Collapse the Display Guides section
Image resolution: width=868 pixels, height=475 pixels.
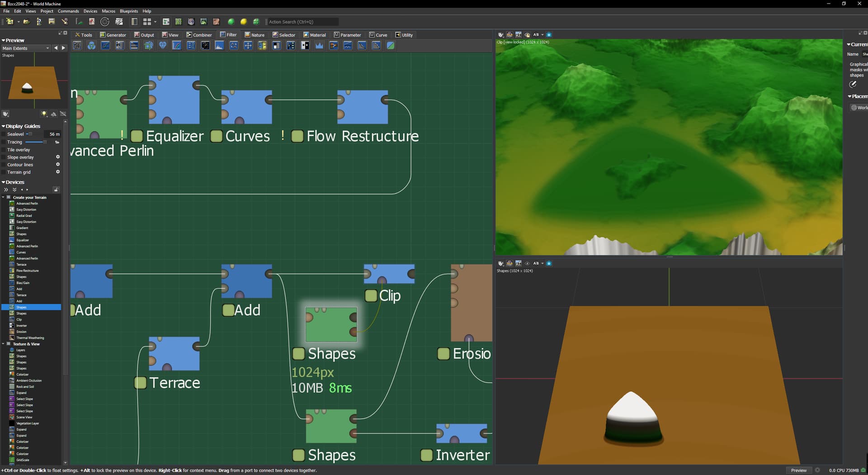[4, 126]
